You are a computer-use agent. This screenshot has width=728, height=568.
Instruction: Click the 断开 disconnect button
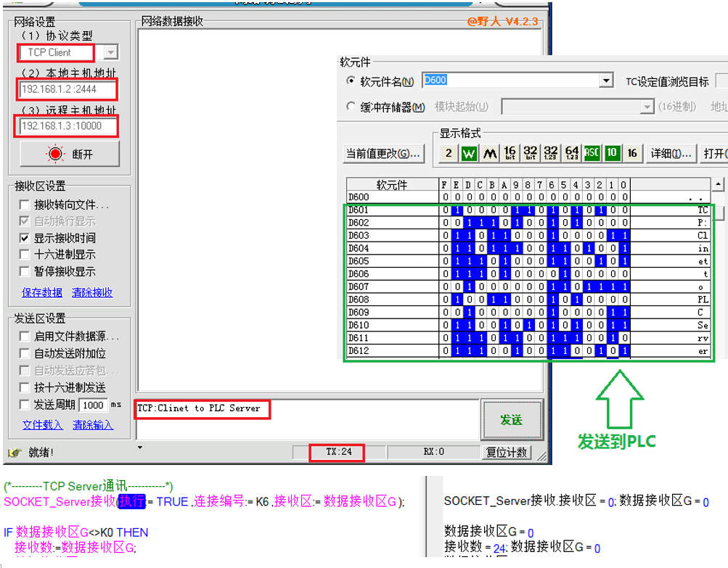coord(70,155)
